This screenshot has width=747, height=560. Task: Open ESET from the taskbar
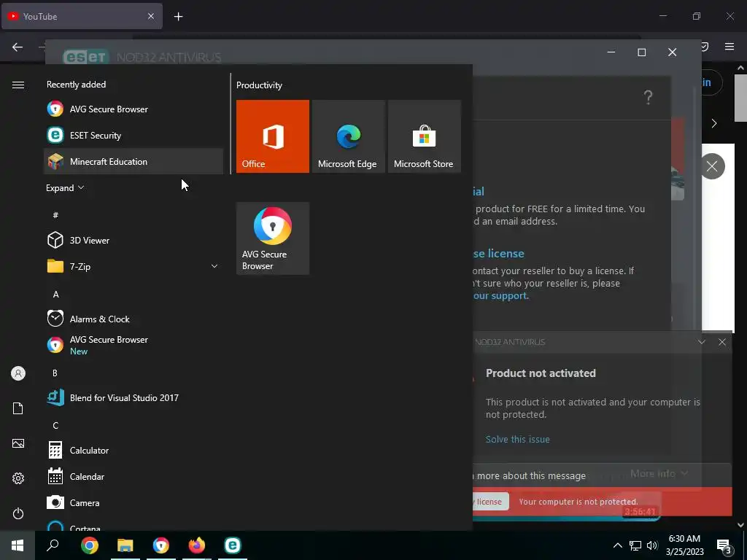point(233,545)
